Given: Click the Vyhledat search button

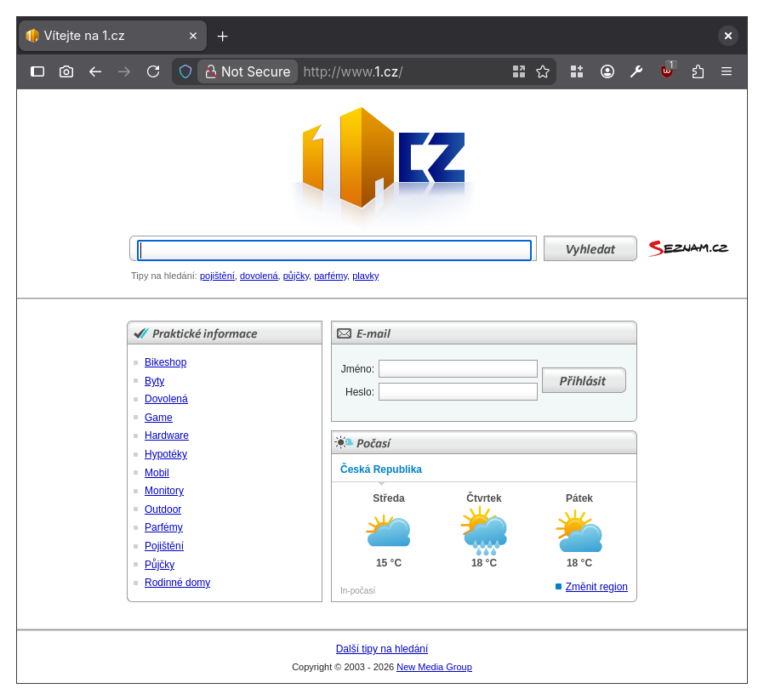Looking at the screenshot, I should tap(590, 249).
